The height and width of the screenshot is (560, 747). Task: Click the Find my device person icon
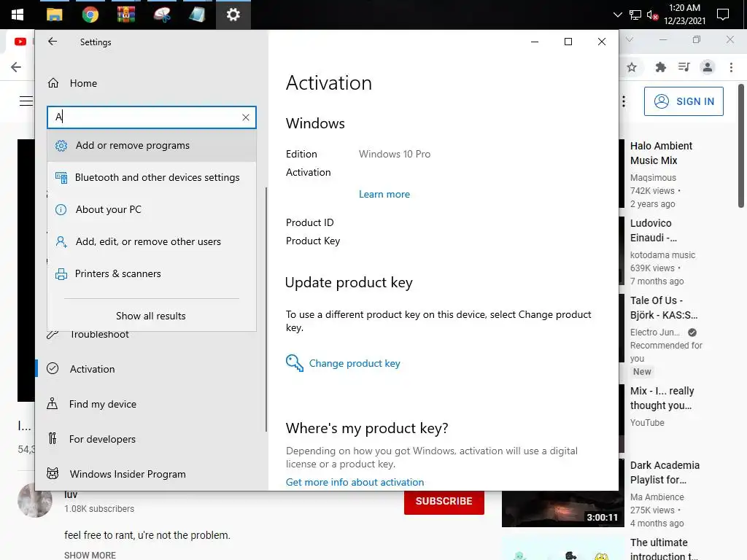click(53, 404)
